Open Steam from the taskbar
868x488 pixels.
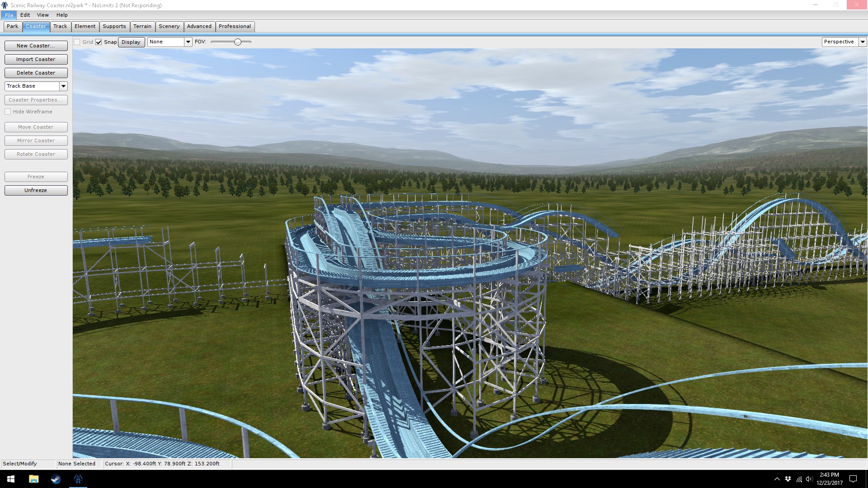tap(56, 479)
